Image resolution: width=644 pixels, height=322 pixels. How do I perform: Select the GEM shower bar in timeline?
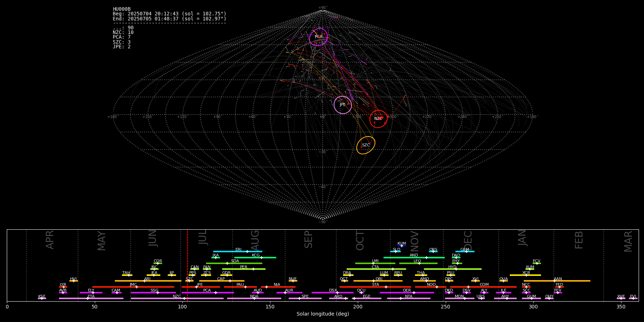[x=465, y=252]
